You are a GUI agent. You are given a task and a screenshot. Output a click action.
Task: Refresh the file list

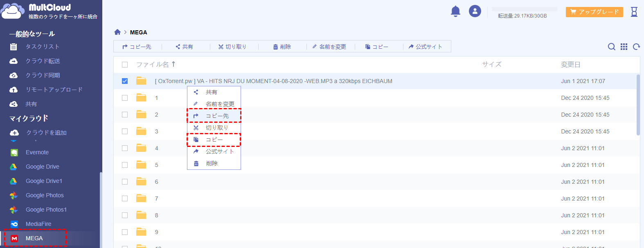636,47
